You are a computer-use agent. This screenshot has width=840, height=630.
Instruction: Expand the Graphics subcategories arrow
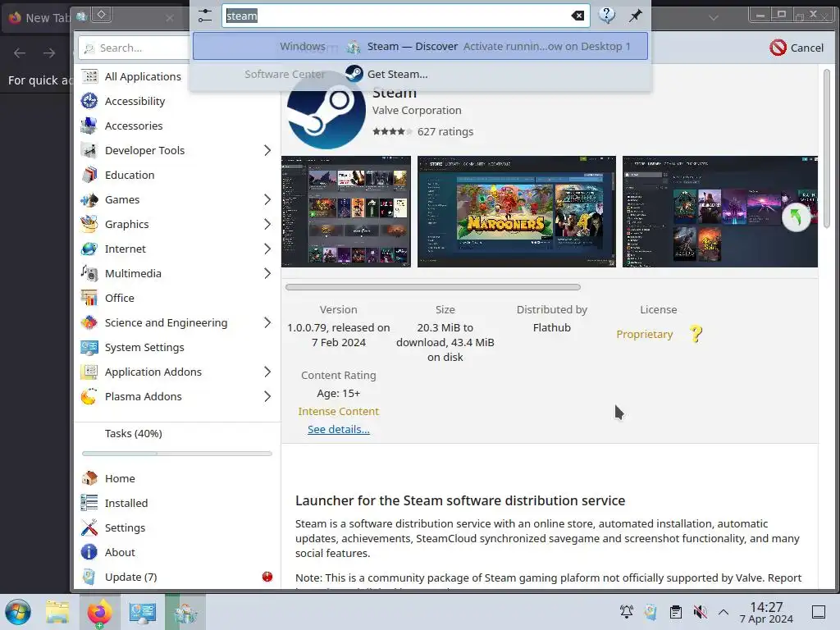(267, 224)
